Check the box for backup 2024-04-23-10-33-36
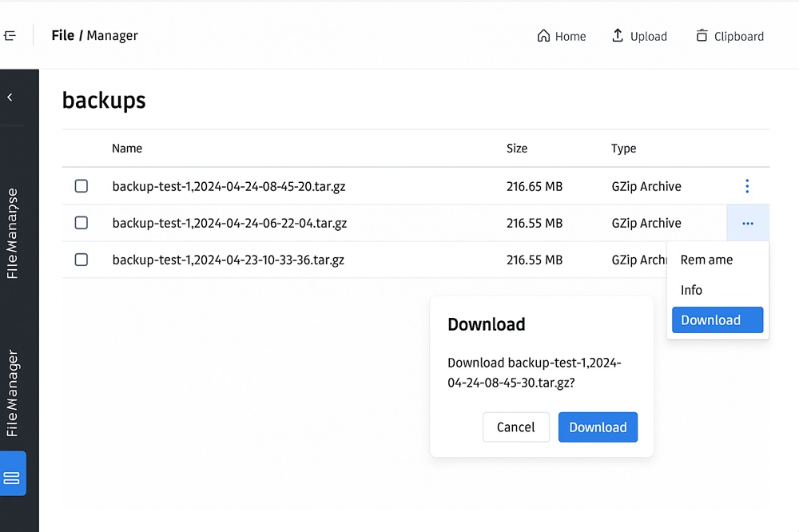Image resolution: width=799 pixels, height=532 pixels. pos(81,260)
